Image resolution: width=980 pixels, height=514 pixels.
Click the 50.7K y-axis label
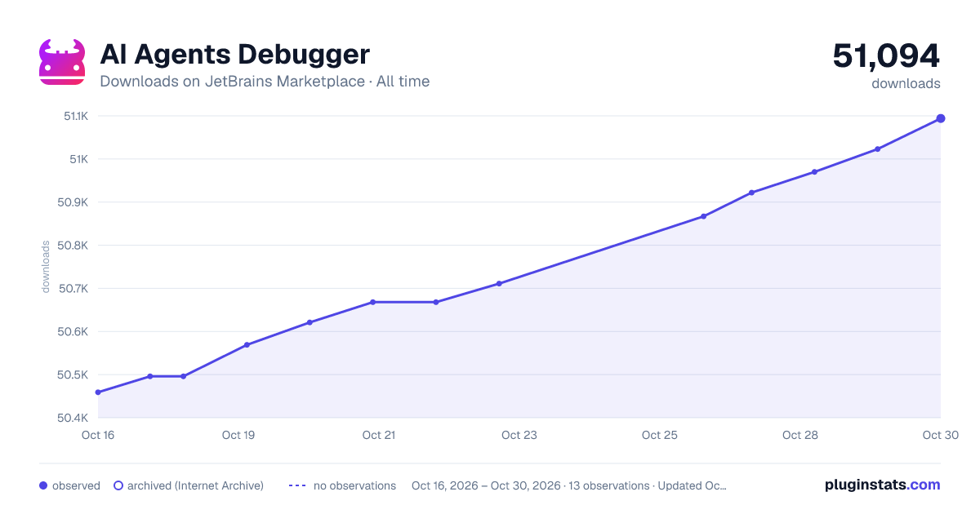pyautogui.click(x=73, y=289)
